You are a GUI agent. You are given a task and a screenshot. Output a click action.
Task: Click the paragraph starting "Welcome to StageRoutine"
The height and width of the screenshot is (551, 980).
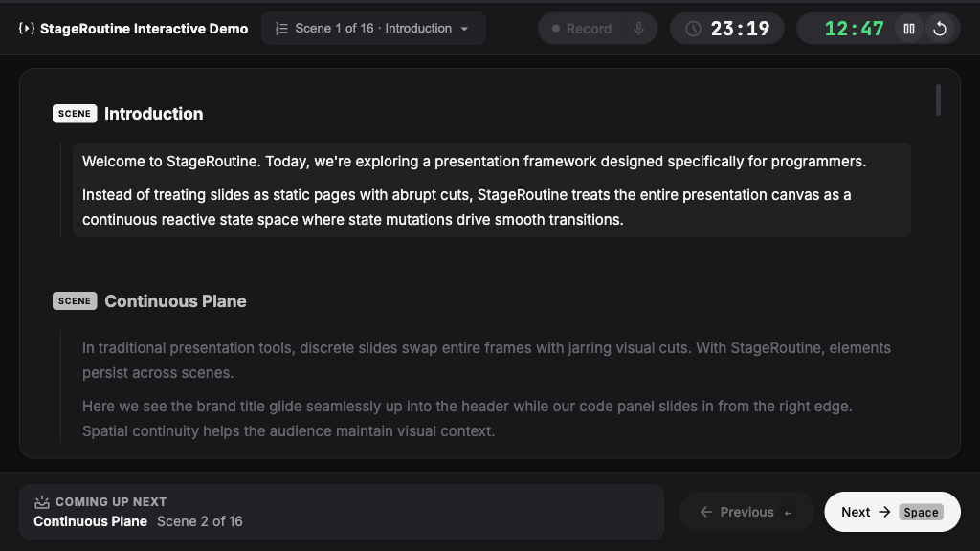[475, 161]
